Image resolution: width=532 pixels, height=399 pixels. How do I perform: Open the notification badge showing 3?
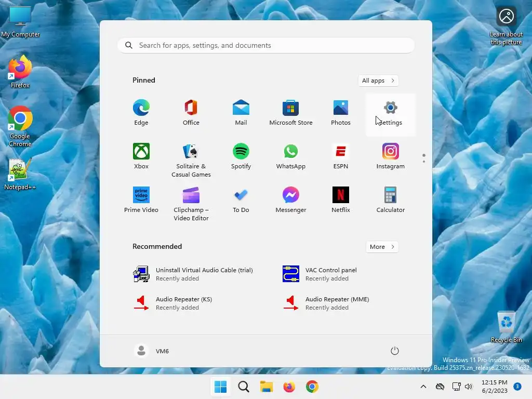tap(517, 387)
